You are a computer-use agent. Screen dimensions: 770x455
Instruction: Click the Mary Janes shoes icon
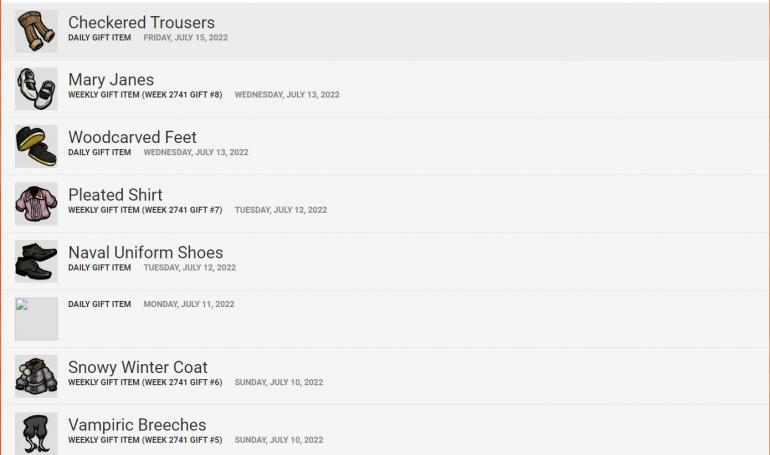[x=36, y=88]
